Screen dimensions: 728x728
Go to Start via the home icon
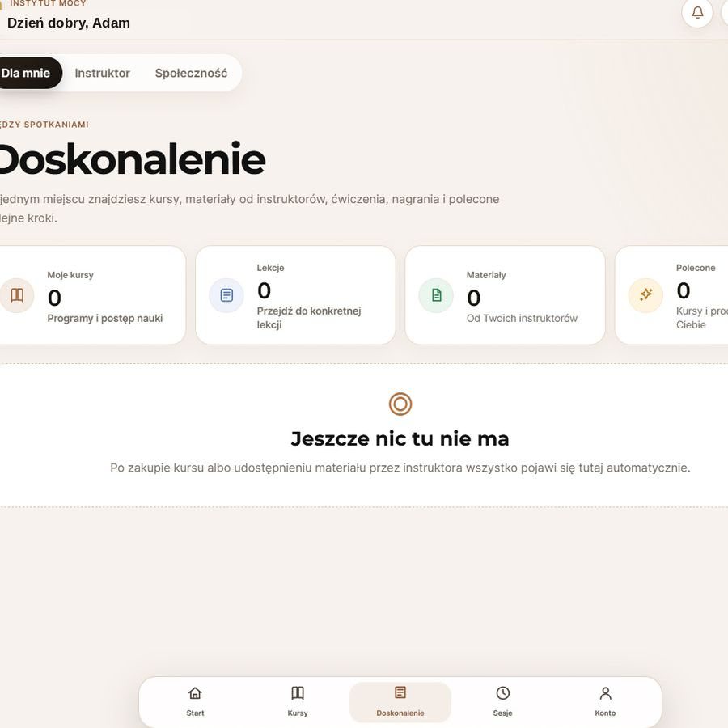[195, 693]
